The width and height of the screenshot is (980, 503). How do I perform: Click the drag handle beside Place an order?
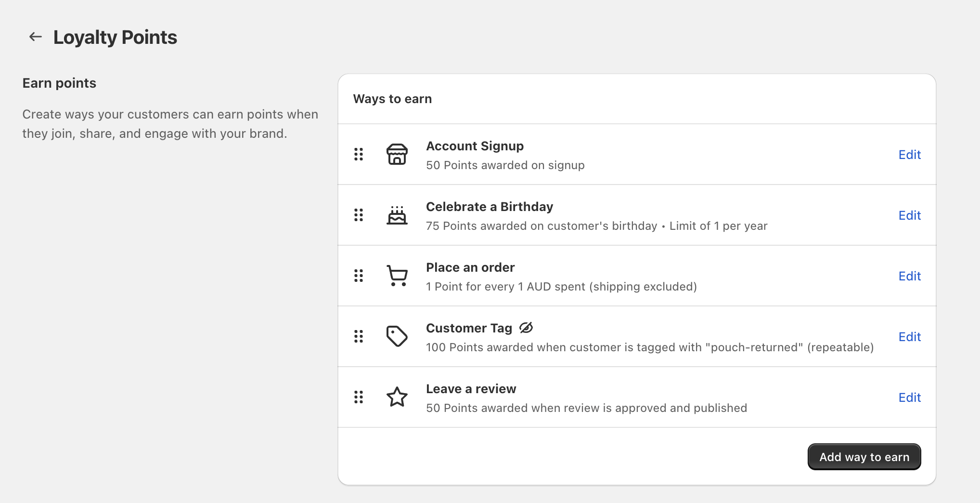(x=358, y=276)
